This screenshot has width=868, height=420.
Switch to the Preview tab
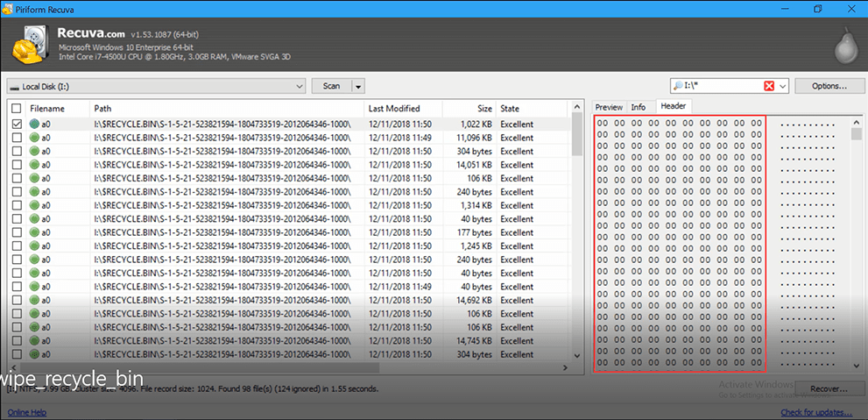coord(609,107)
